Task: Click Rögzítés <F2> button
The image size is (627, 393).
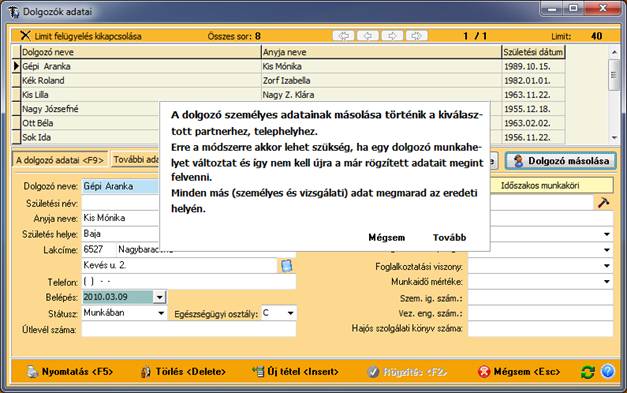Action: (x=407, y=372)
